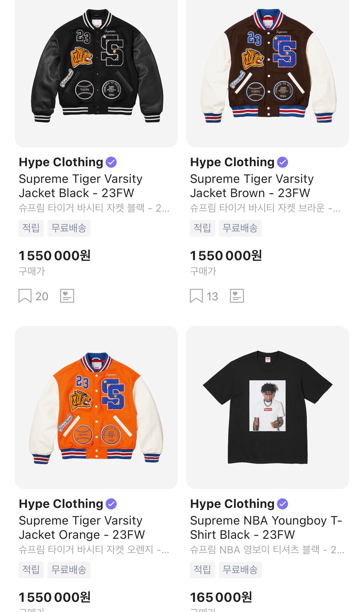Tap verified badge on brown jacket listing

pos(282,162)
